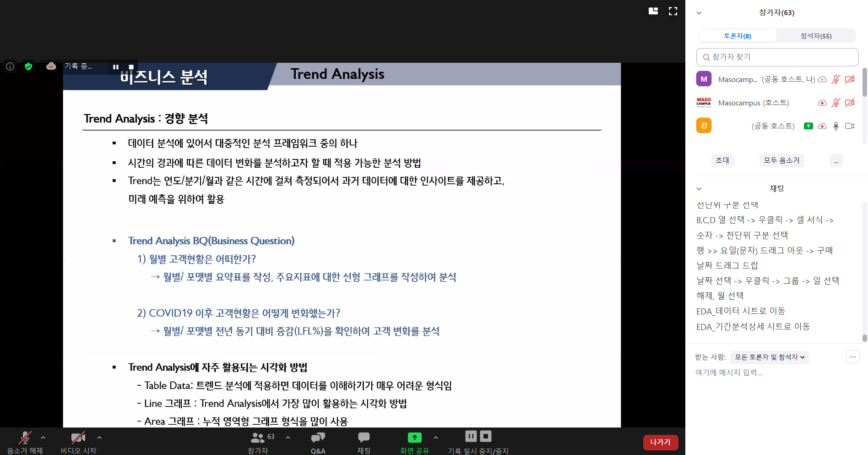Viewport: 868px width, 455px height.
Task: Open the chat icon in bottom toolbar
Action: 364,438
